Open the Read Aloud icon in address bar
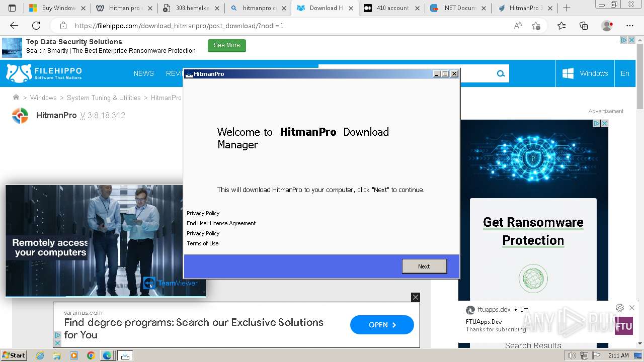644x362 pixels. [x=518, y=26]
